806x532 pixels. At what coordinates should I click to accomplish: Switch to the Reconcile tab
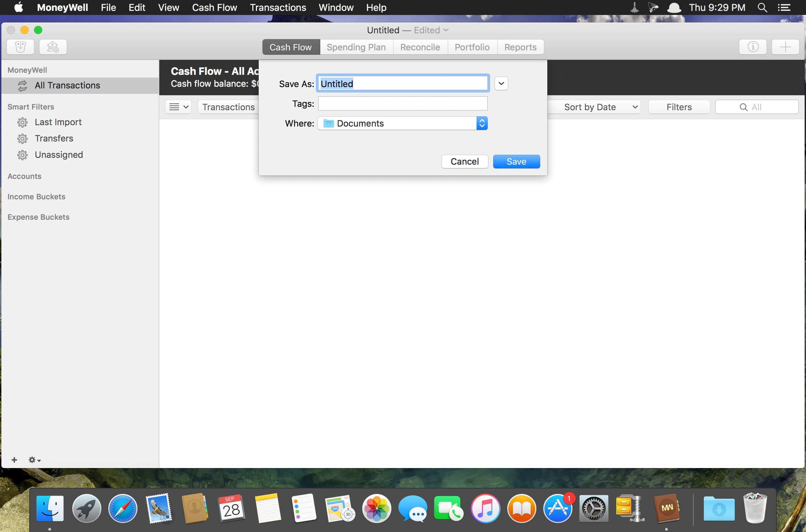point(420,47)
